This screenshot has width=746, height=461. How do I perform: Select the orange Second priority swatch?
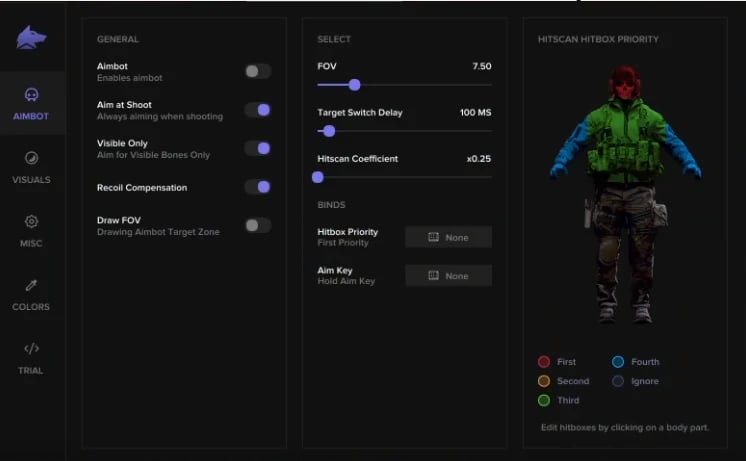544,381
